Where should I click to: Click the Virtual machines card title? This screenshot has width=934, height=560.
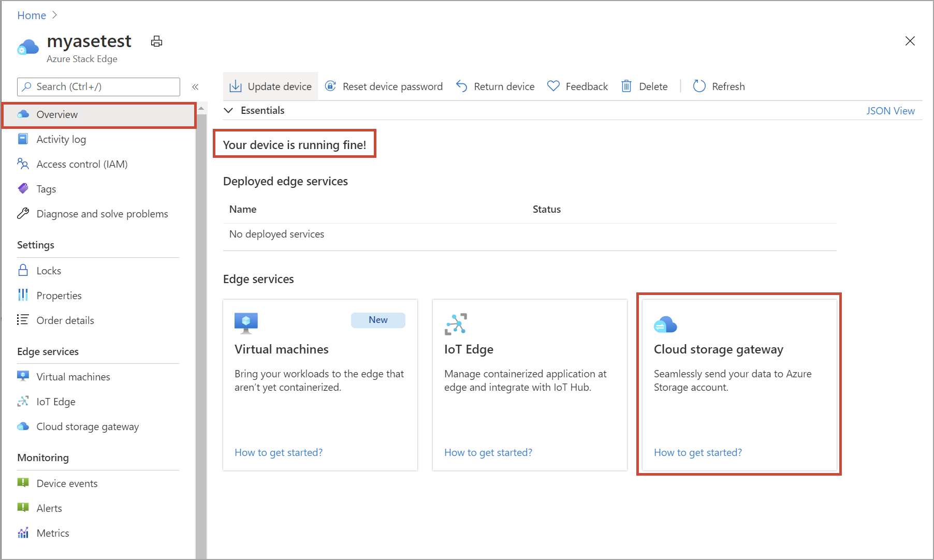[x=282, y=349]
